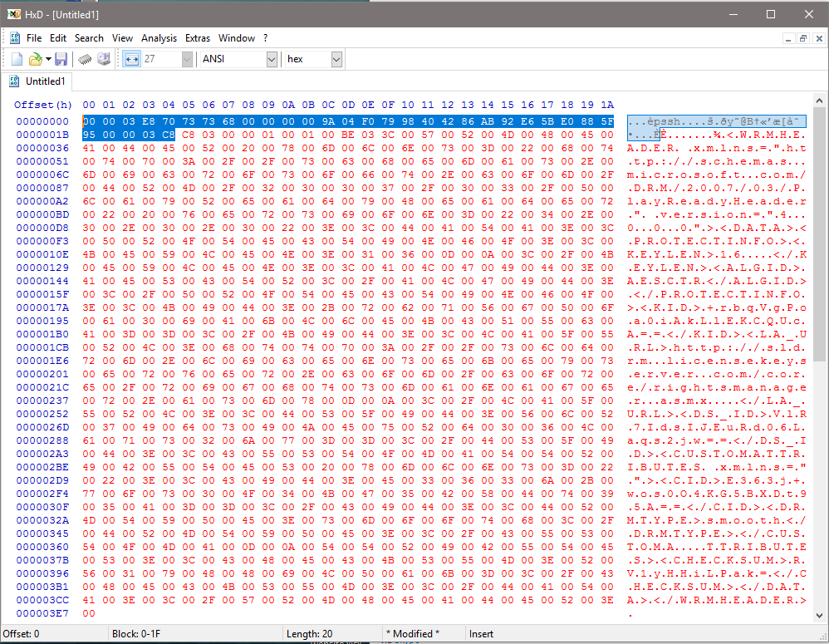Click the Open disk icon
This screenshot has width=829, height=644.
coord(104,59)
